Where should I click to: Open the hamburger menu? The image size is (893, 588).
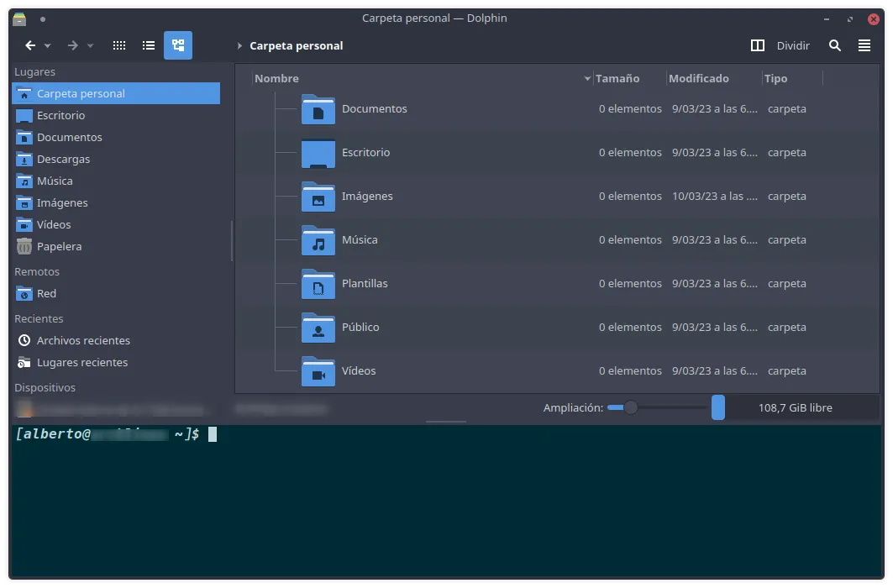click(x=864, y=45)
